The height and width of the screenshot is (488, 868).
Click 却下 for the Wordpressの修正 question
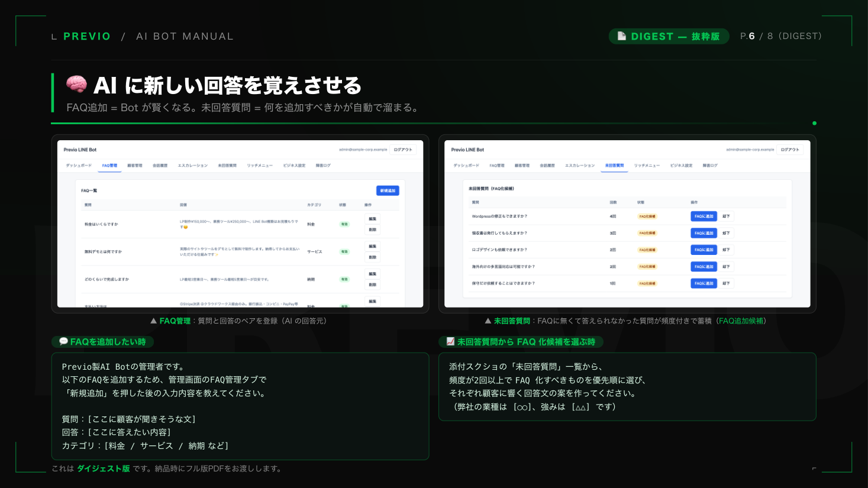[x=726, y=216]
